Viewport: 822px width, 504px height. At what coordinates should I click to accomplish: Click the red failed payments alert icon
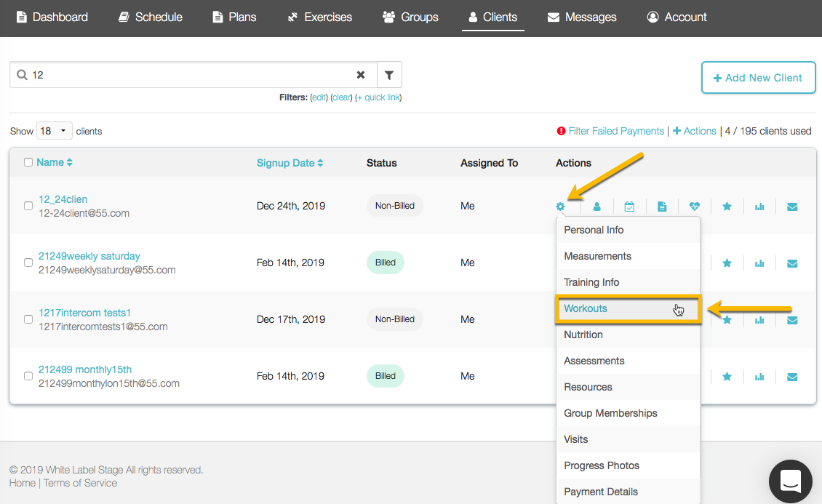click(x=561, y=131)
